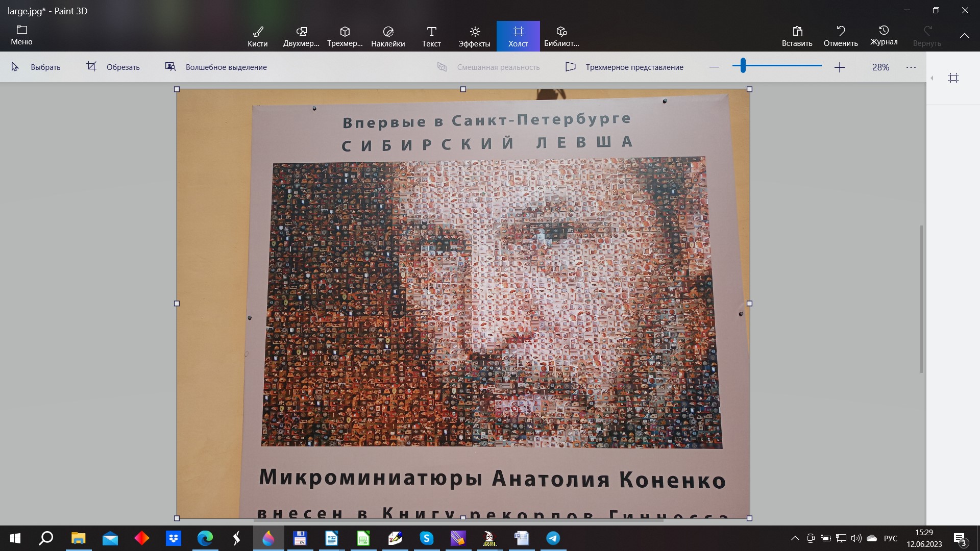Screen dimensions: 980x551
Task: Click the right-middle canvas resize handle
Action: [x=749, y=304]
